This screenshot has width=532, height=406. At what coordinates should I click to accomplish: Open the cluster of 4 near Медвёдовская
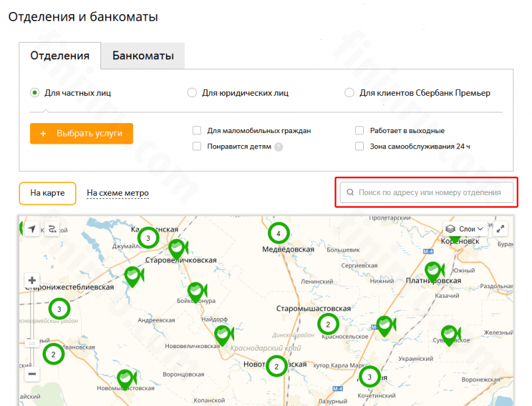(279, 233)
